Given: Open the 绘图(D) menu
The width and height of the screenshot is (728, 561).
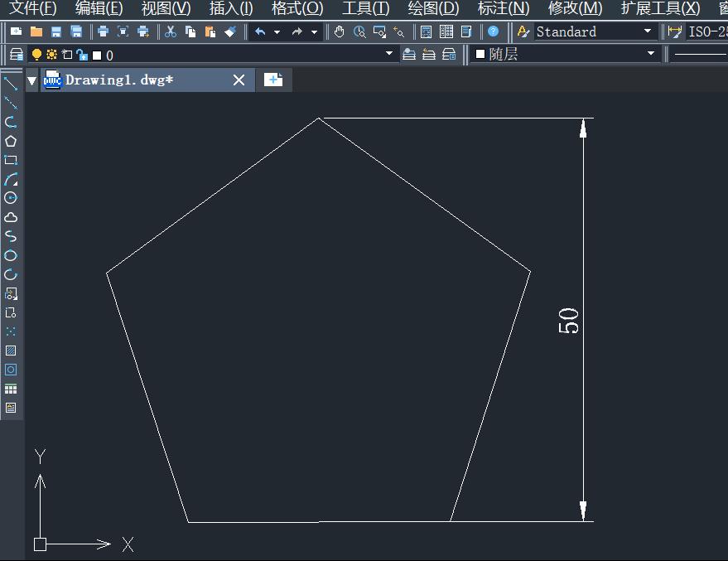Looking at the screenshot, I should pos(433,8).
